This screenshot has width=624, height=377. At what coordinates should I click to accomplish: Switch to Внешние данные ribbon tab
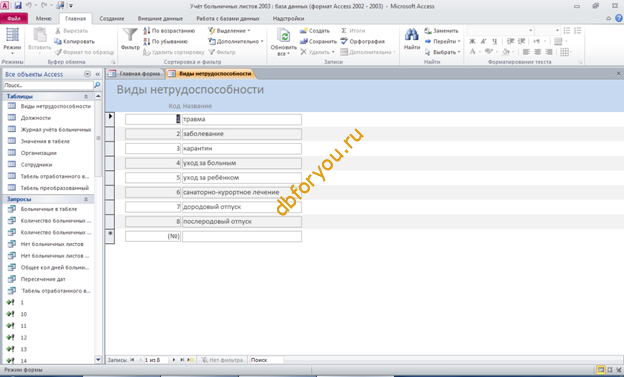click(x=160, y=18)
